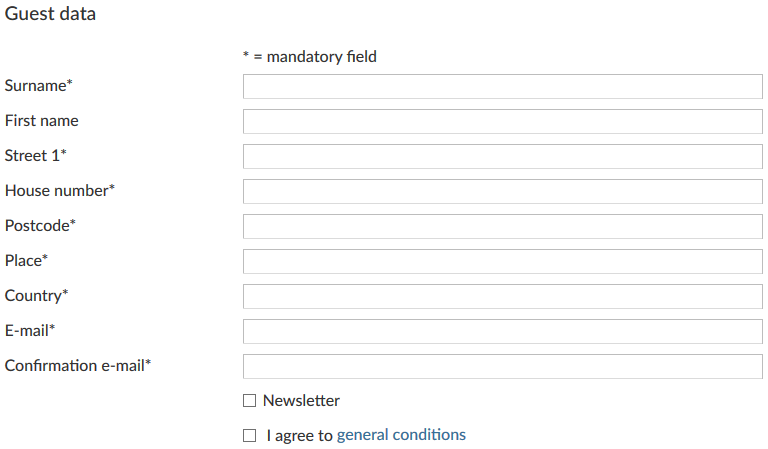Click the E-mail address input field
The image size is (768, 449).
click(502, 331)
